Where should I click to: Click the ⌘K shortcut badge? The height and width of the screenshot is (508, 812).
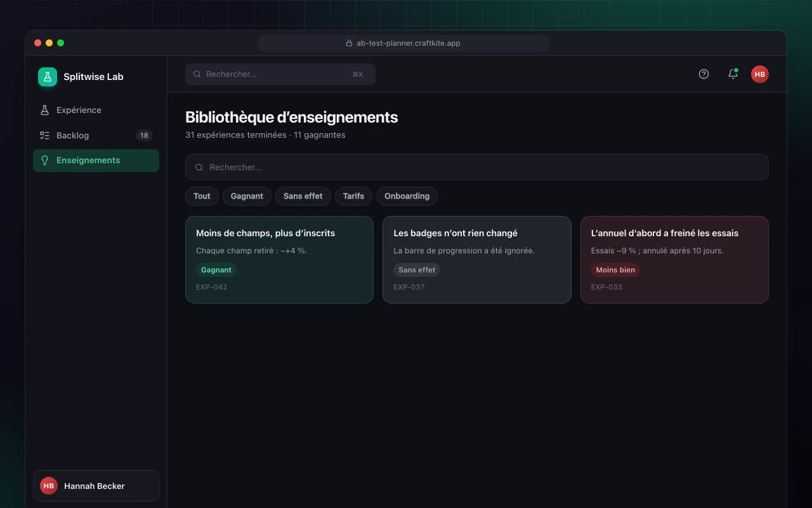(x=358, y=74)
